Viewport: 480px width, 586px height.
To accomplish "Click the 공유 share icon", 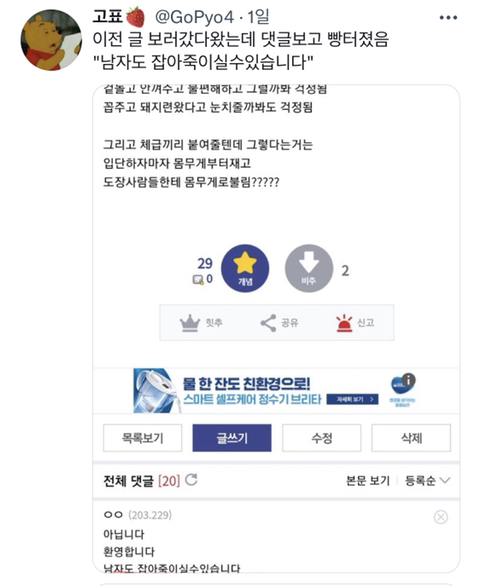I will (268, 323).
